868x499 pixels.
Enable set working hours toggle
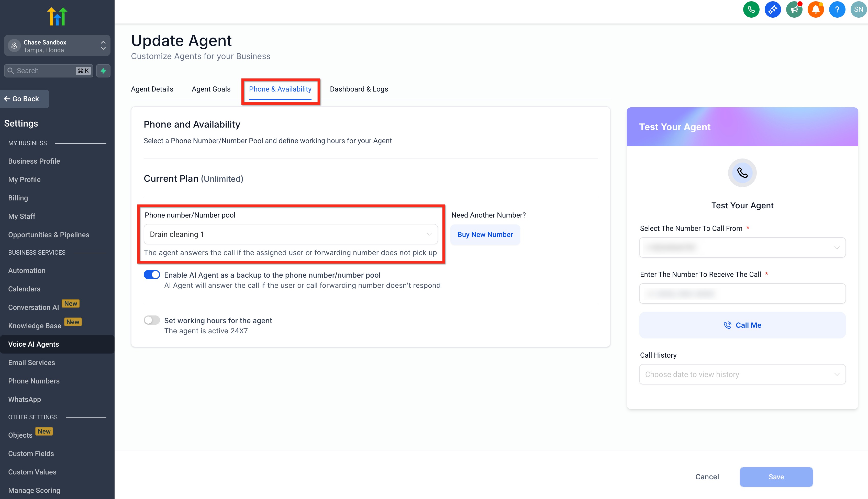click(152, 320)
